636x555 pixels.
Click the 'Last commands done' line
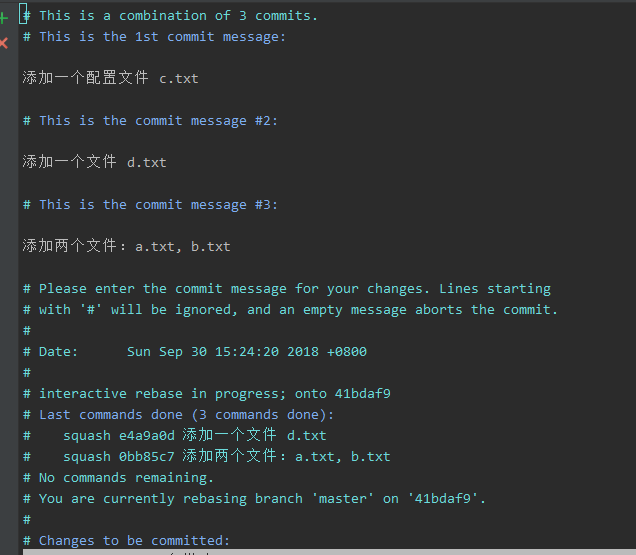(x=187, y=414)
